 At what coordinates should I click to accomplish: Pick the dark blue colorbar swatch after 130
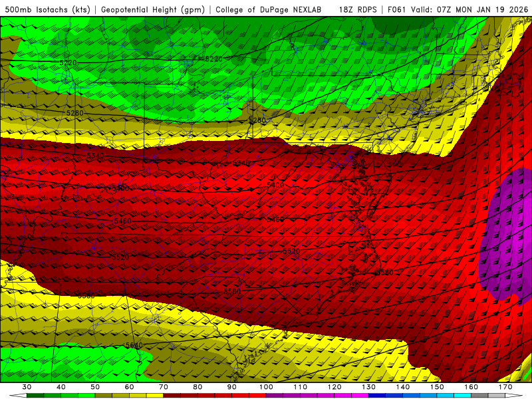pos(377,396)
